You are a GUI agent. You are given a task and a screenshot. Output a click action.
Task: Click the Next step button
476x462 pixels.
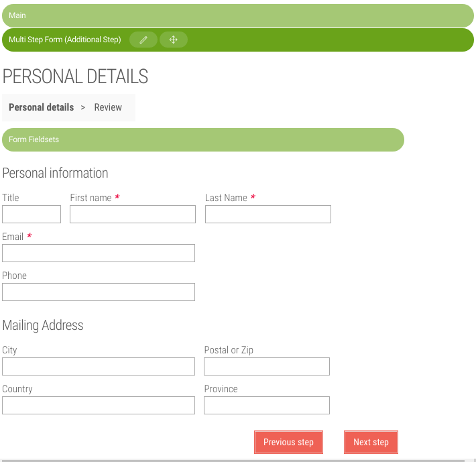coord(371,443)
